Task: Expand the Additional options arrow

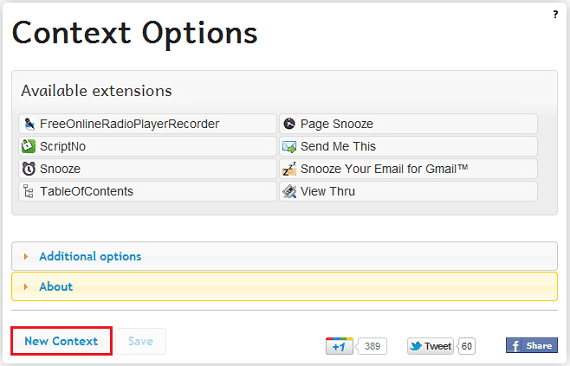Action: (x=26, y=257)
